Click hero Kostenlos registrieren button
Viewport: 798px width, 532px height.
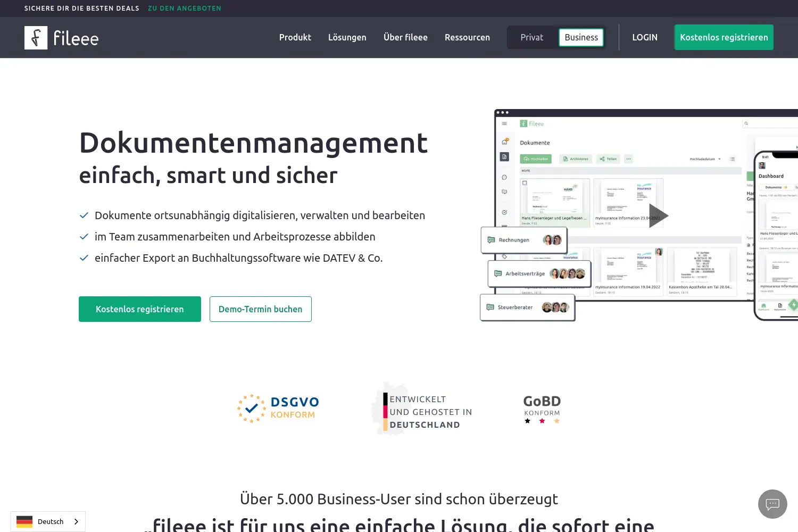(x=140, y=309)
